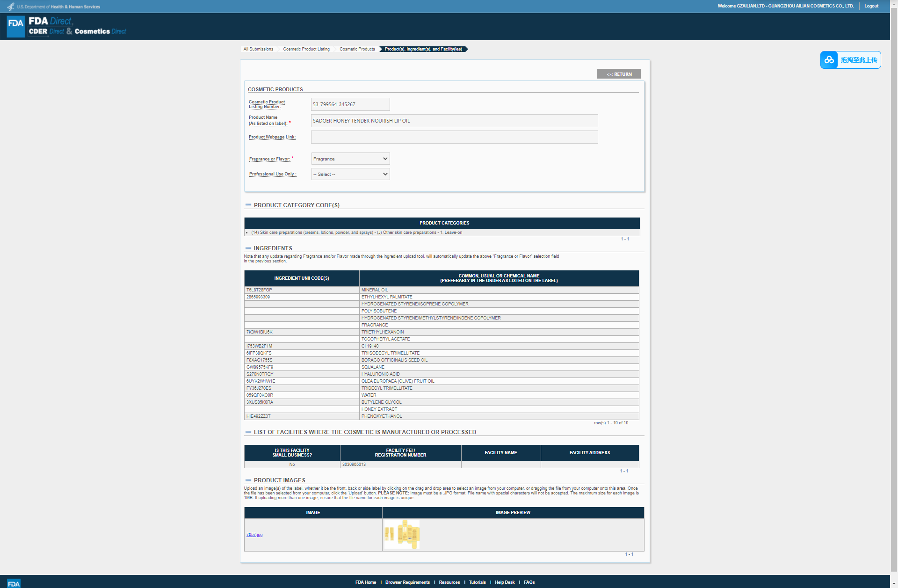Collapse the List of Facilities section
The height and width of the screenshot is (588, 898).
tap(248, 432)
